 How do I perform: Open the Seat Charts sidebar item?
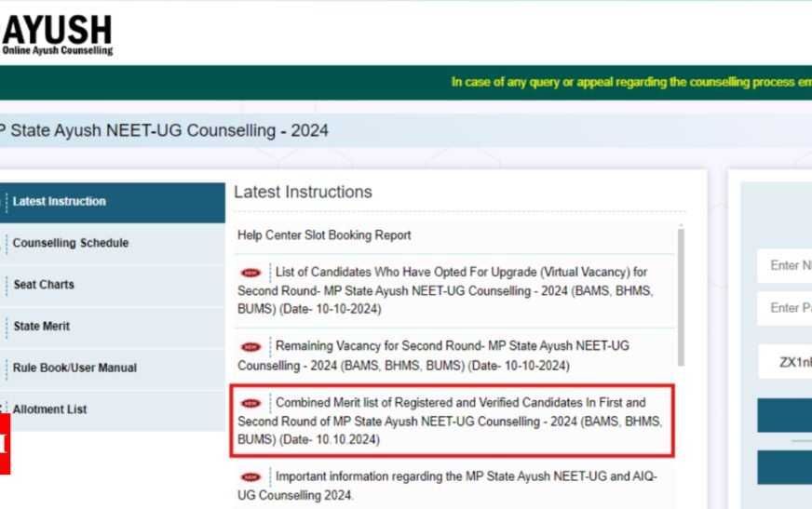click(113, 285)
